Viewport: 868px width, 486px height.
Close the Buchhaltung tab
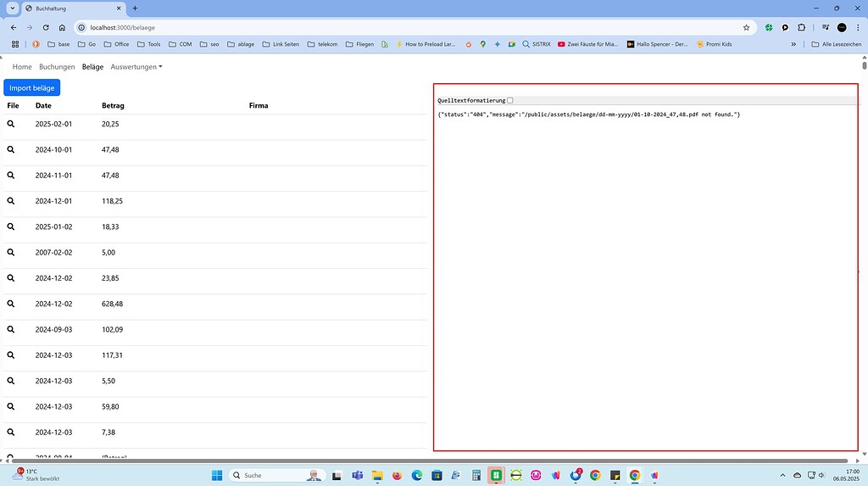click(119, 8)
